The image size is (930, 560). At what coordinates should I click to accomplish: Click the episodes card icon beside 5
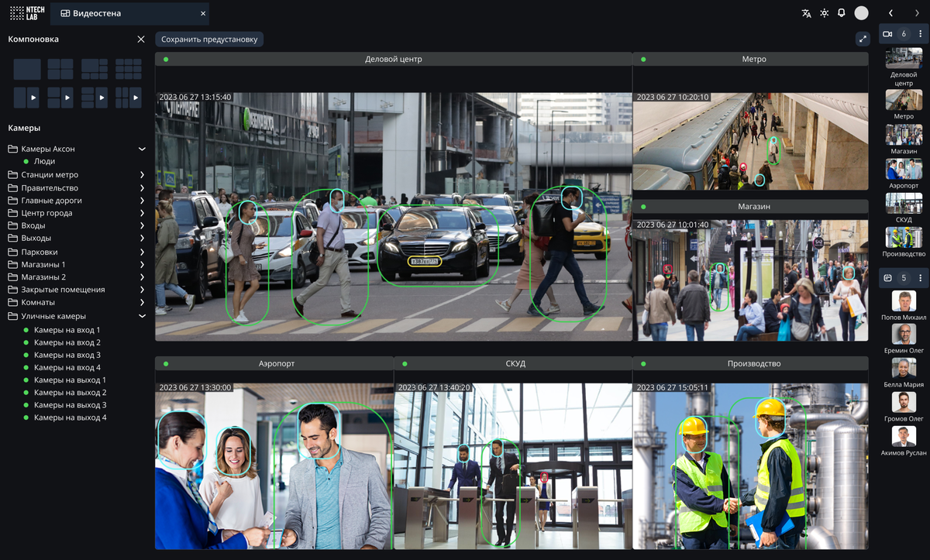pos(888,277)
